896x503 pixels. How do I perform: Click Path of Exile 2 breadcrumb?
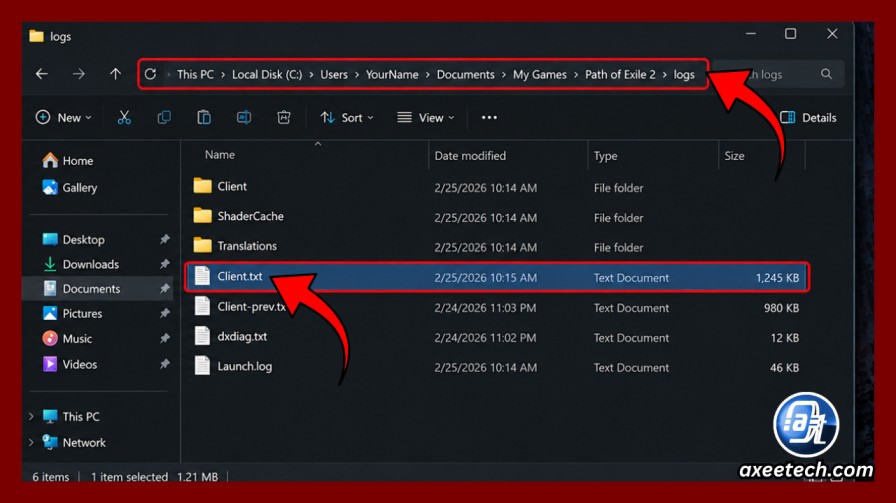620,74
